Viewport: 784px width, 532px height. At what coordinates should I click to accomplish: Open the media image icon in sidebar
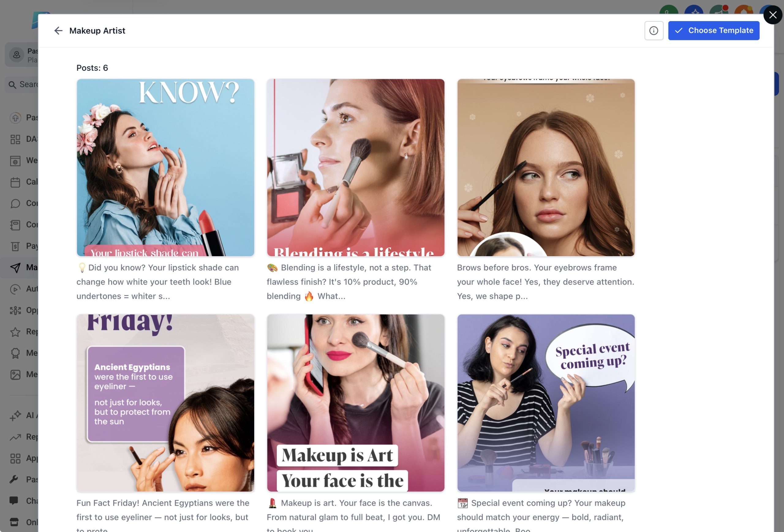[x=15, y=375]
